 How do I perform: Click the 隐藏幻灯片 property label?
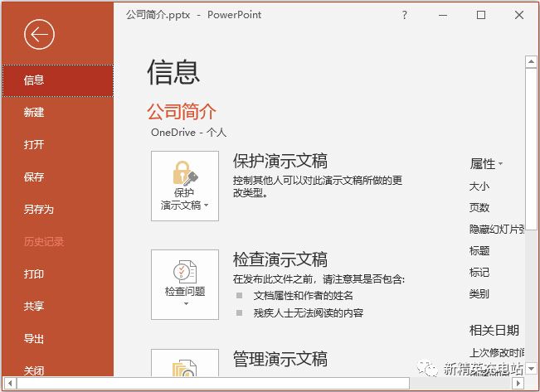497,230
